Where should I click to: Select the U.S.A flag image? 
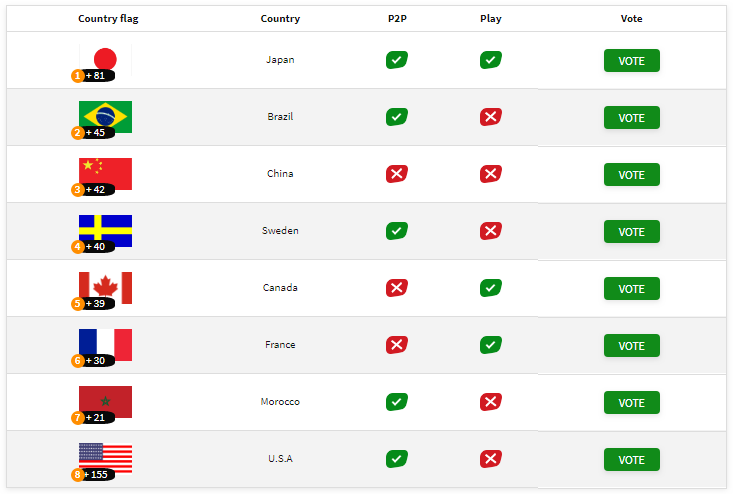(105, 459)
